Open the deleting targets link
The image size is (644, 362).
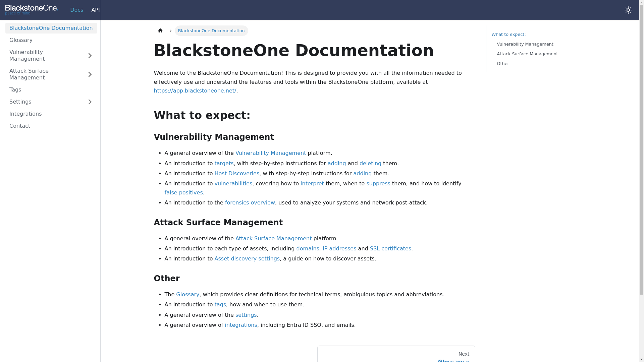pos(370,164)
